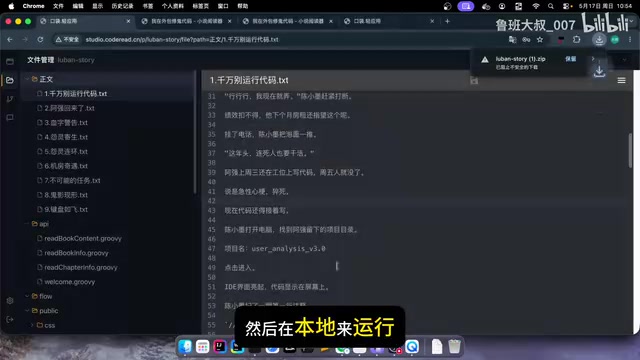Viewport: 640px width, 360px height.
Task: Click 保留 to keep the download
Action: pyautogui.click(x=571, y=59)
